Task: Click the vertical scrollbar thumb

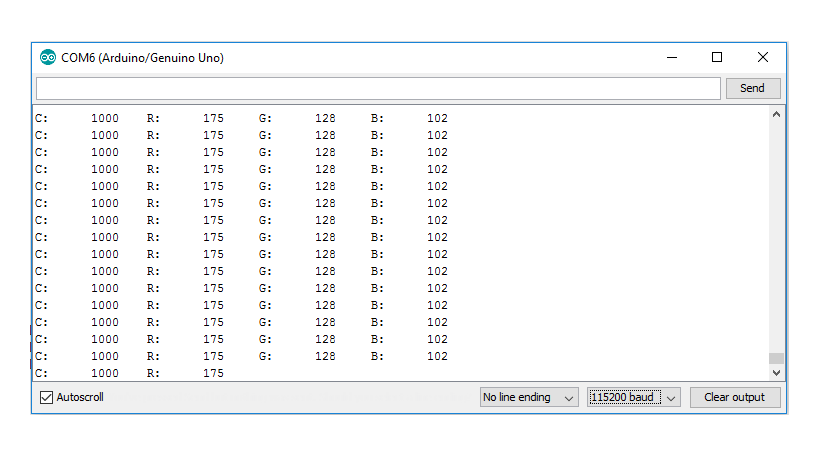Action: [x=776, y=358]
